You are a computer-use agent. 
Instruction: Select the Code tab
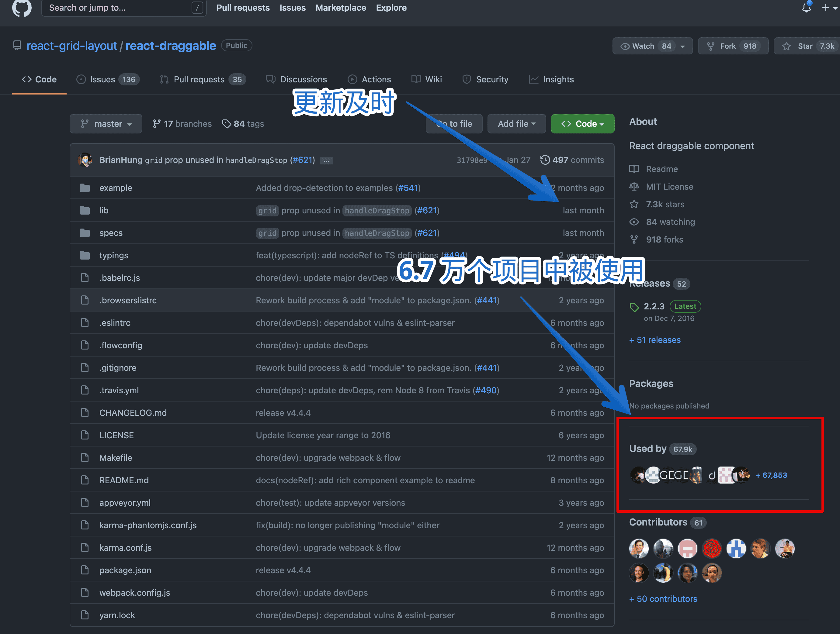(x=39, y=79)
